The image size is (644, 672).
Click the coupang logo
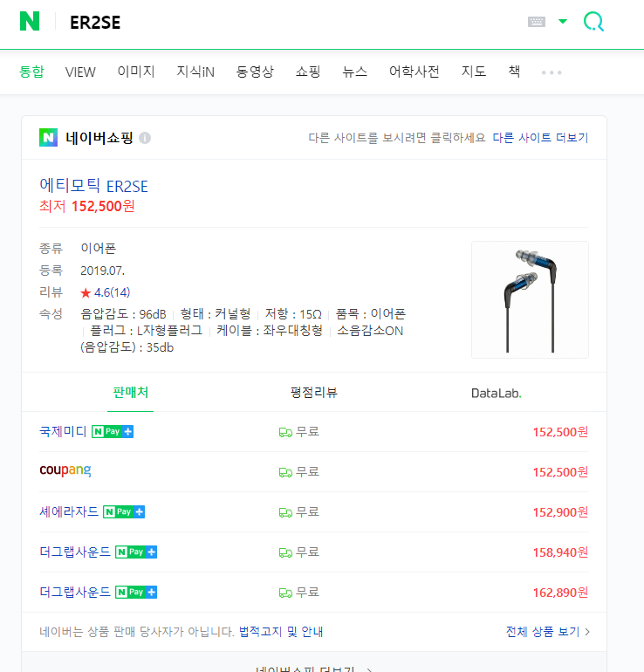point(65,470)
